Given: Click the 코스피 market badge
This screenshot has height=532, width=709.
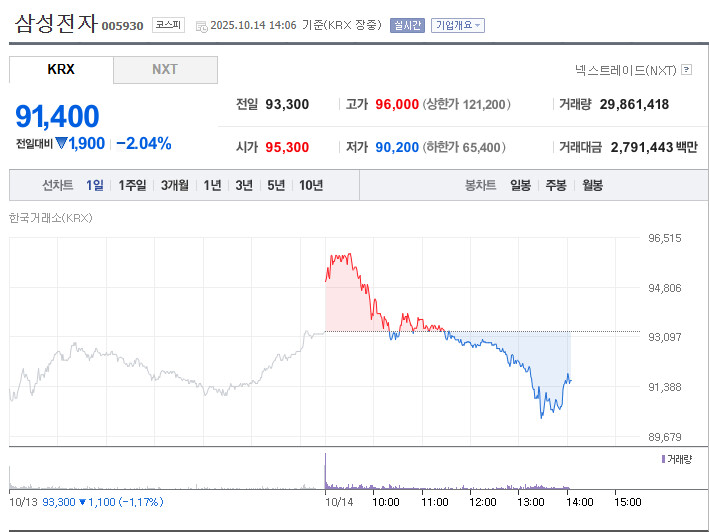Looking at the screenshot, I should pyautogui.click(x=168, y=25).
